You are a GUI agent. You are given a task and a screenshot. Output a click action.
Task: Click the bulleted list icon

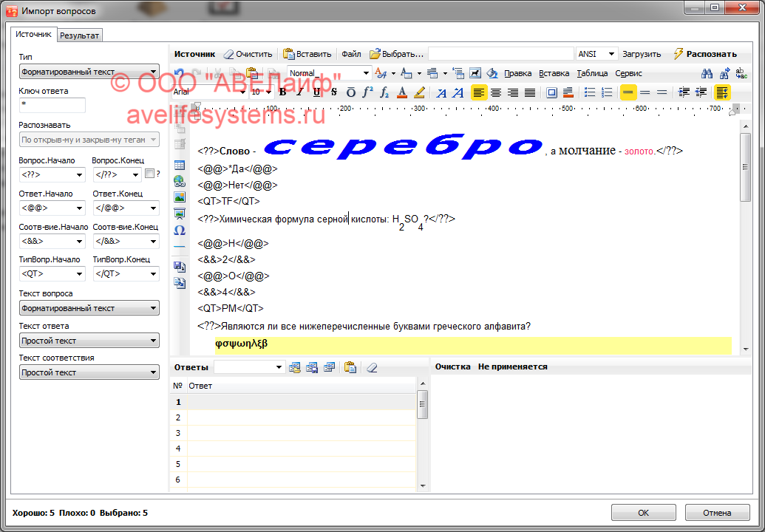590,92
